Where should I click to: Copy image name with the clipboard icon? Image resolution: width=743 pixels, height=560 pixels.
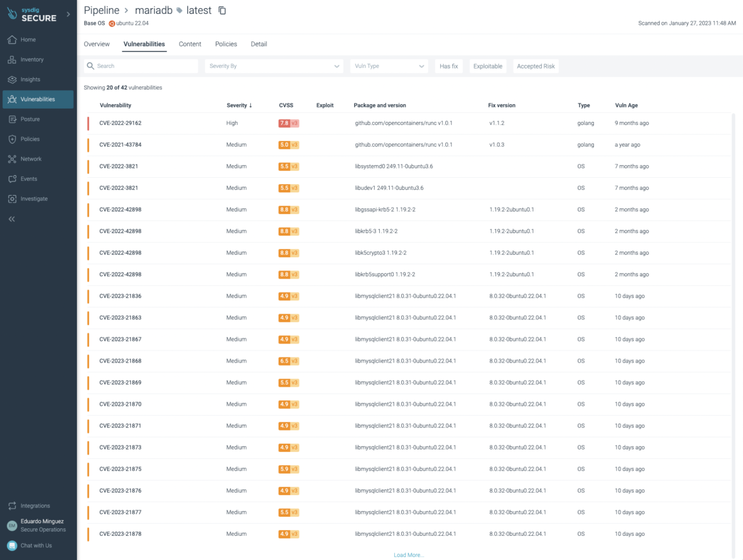tap(222, 10)
